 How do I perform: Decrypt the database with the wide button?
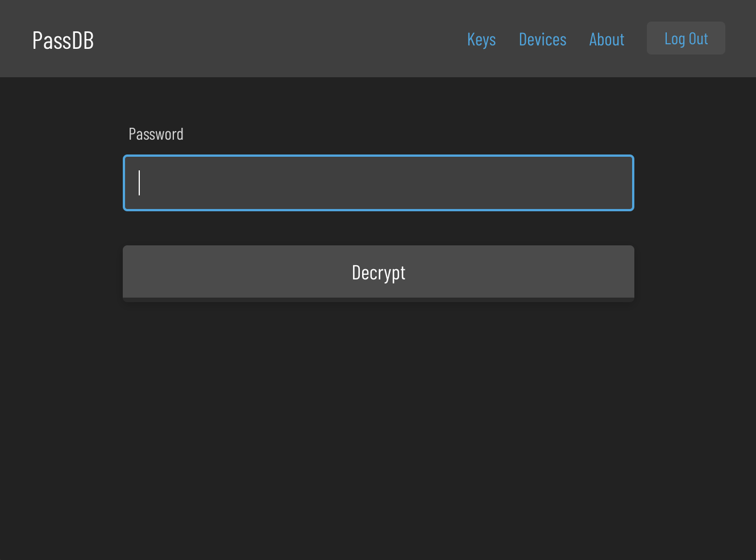(x=378, y=273)
